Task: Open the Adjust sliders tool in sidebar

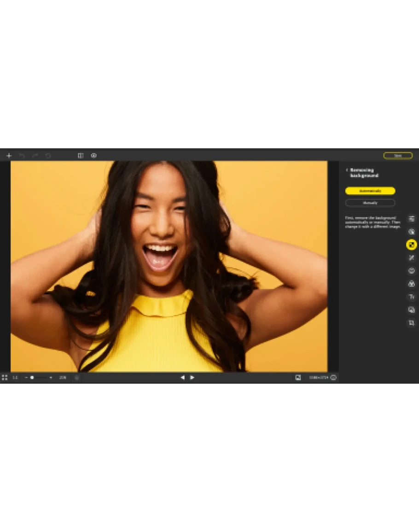Action: (x=412, y=219)
